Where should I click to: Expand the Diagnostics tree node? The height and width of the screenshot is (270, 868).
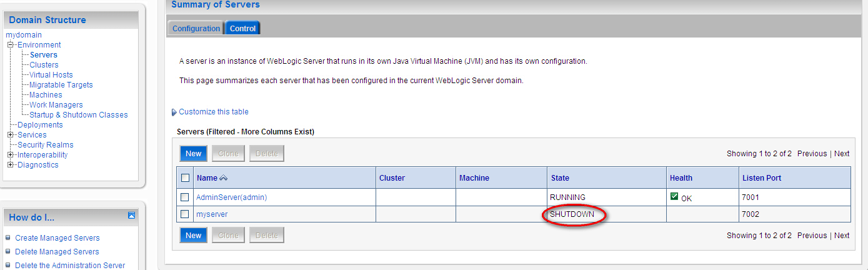point(10,165)
